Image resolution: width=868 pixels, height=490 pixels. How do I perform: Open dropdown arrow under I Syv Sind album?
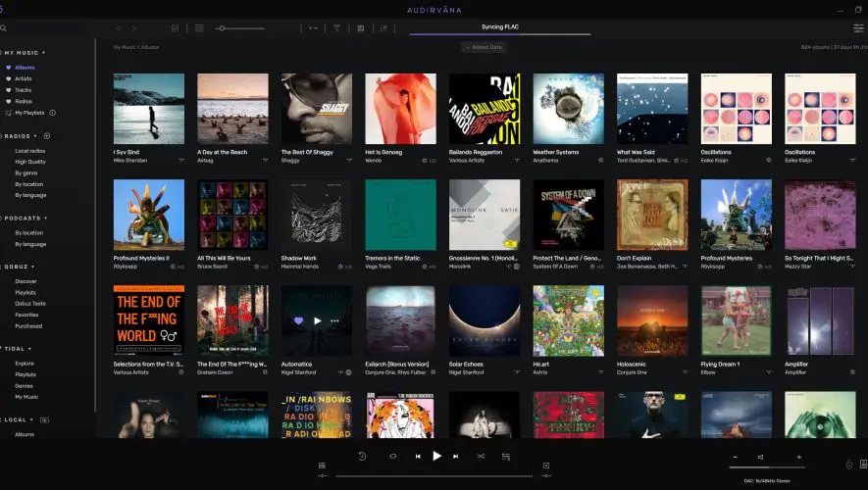[x=181, y=161]
